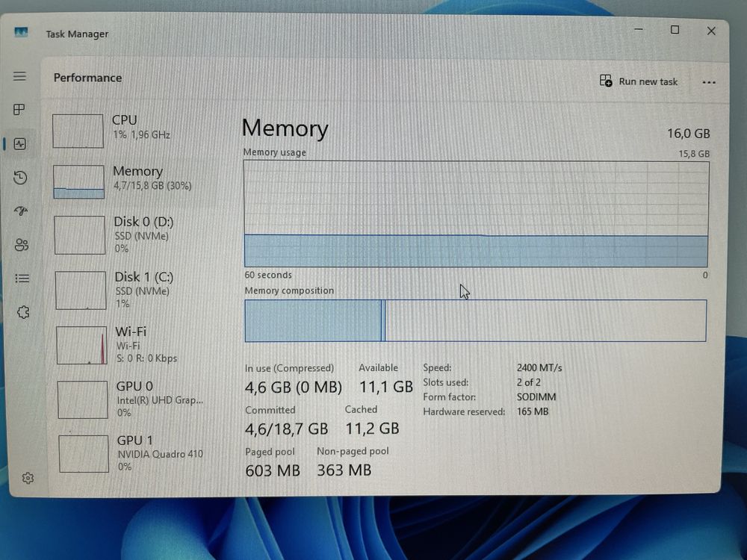The image size is (747, 560).
Task: Click the '2 of 2' slots used value
Action: pyautogui.click(x=528, y=382)
